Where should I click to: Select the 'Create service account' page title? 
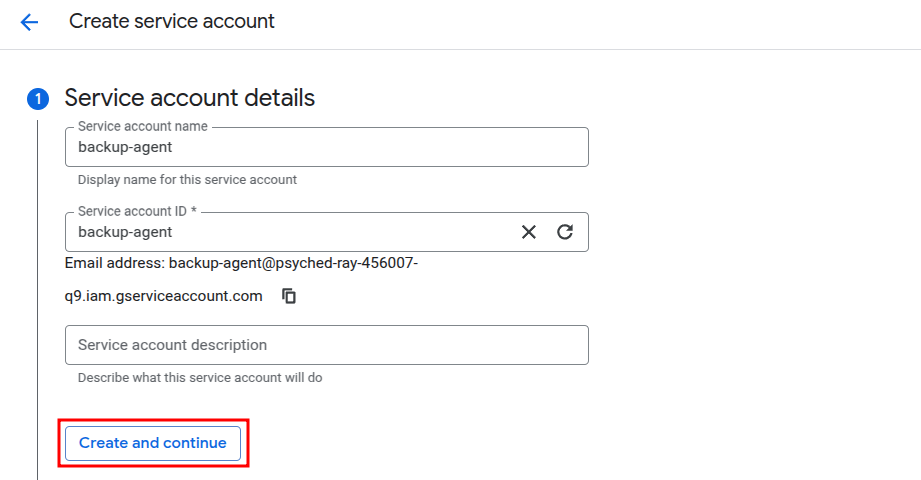pos(172,21)
